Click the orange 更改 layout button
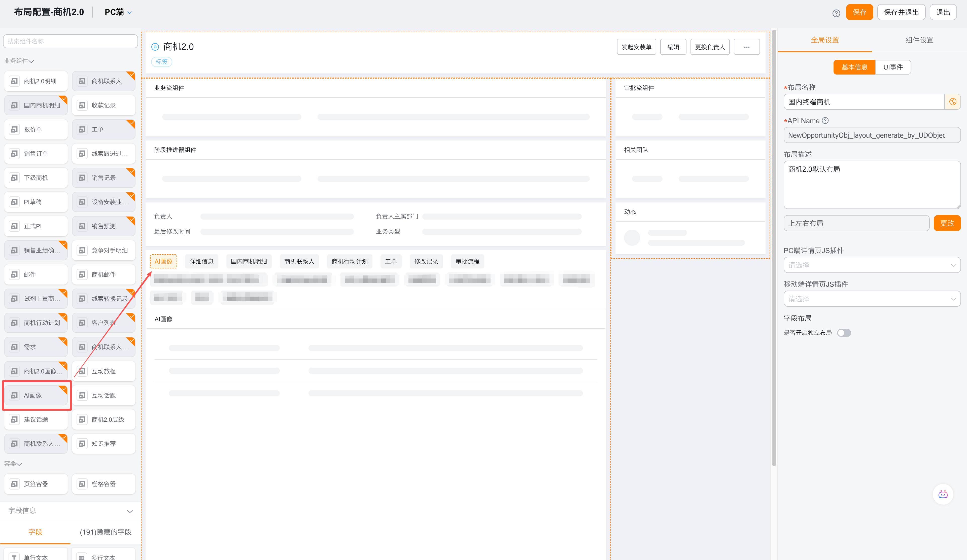 pos(947,223)
